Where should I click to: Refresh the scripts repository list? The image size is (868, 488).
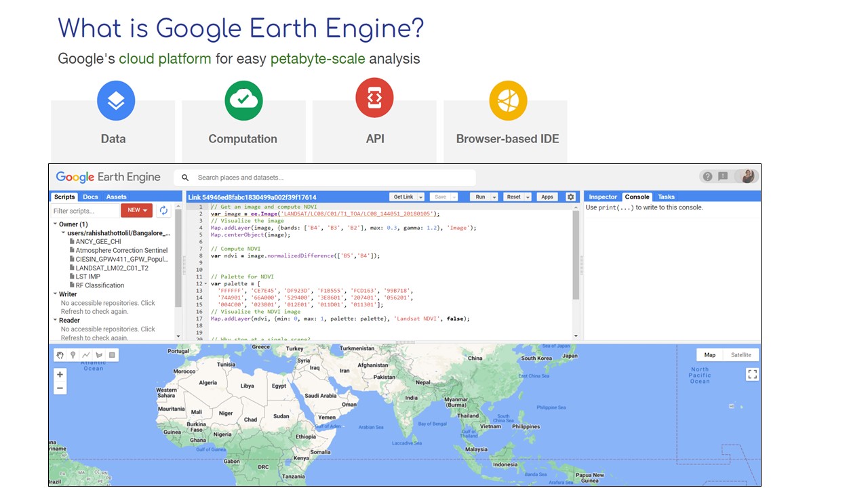point(163,210)
